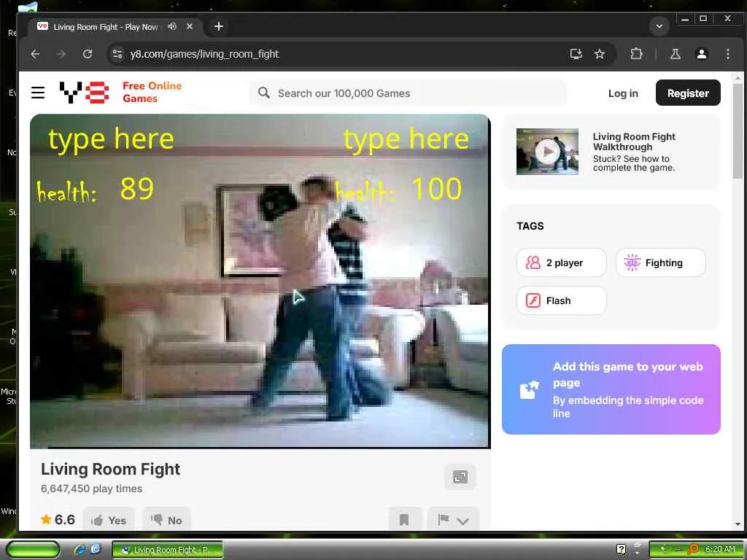Open the Y8 hamburger menu
The height and width of the screenshot is (560, 747).
pos(38,93)
